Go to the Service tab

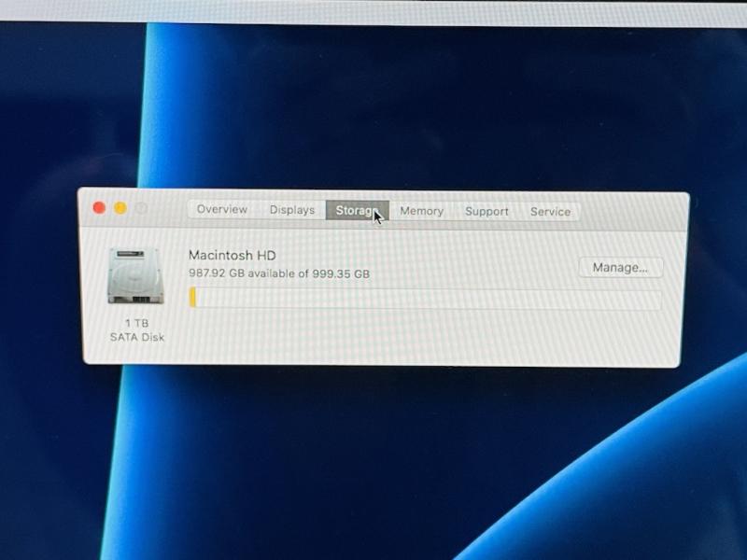550,212
